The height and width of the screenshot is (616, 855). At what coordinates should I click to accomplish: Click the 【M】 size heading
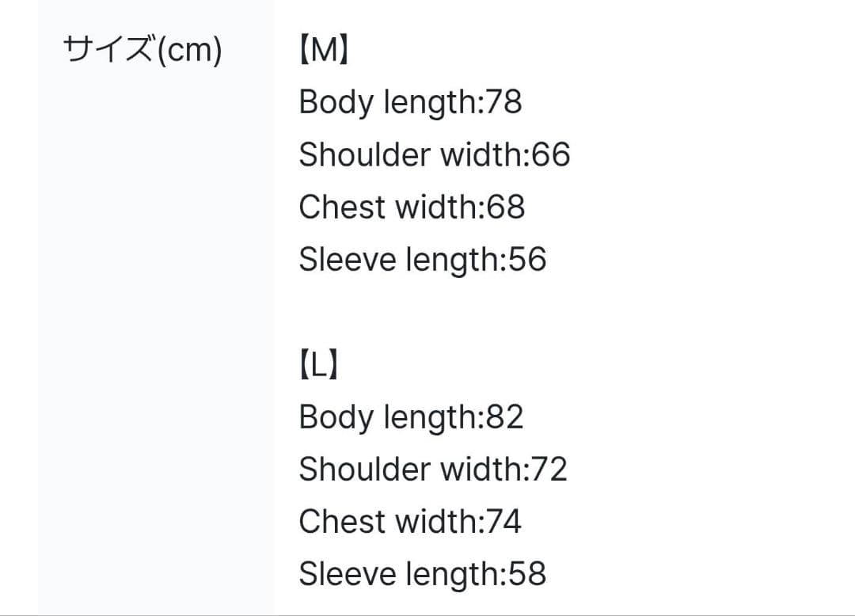tap(325, 52)
